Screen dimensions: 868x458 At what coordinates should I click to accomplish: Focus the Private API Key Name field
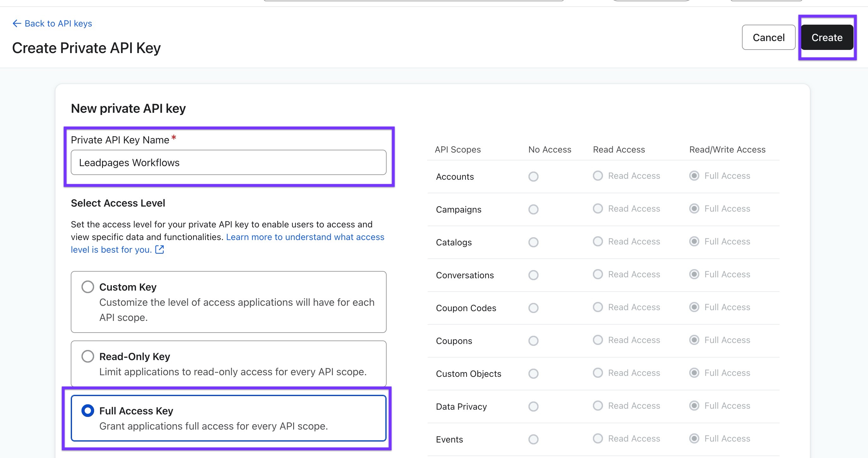[x=228, y=162]
